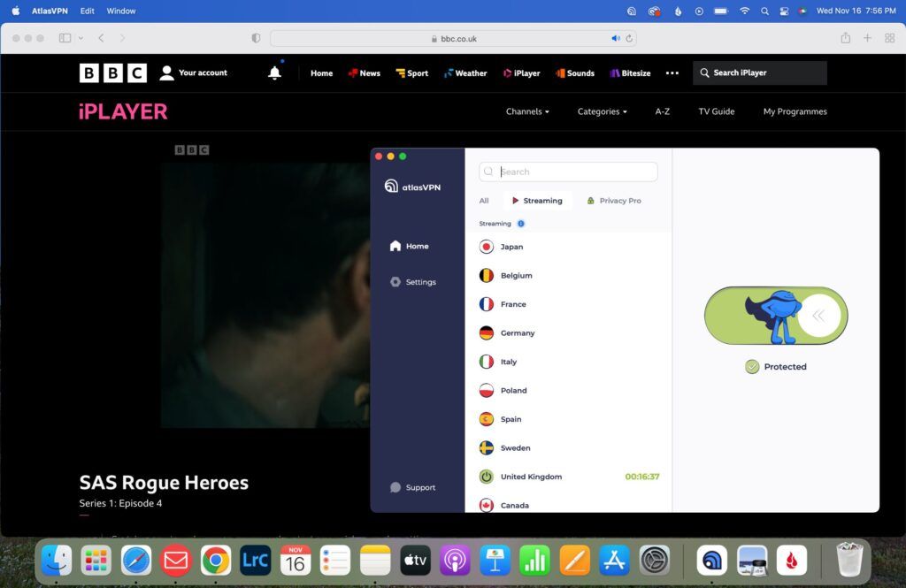Click the Search iPlayer field
Screen dimensions: 906x588
tap(760, 73)
